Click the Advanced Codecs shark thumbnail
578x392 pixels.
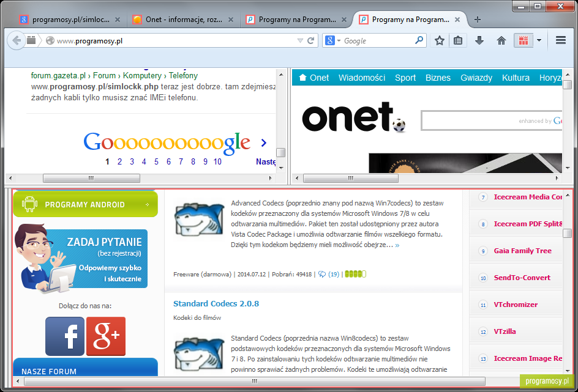click(199, 220)
